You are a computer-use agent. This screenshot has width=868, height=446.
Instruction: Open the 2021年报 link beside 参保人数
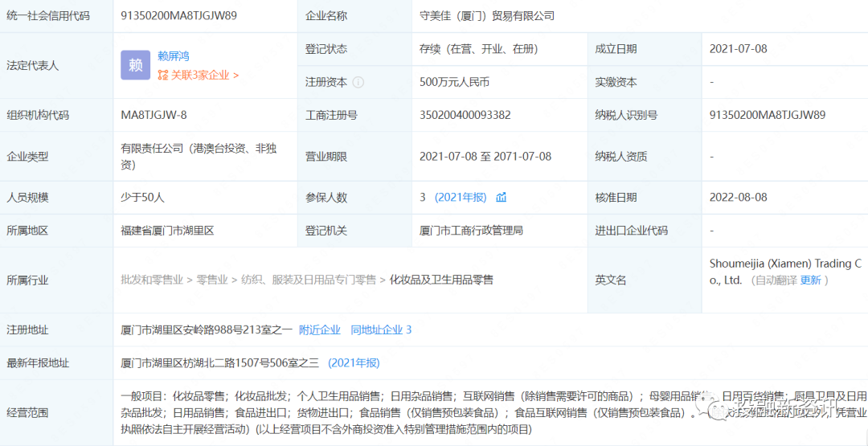coord(461,198)
